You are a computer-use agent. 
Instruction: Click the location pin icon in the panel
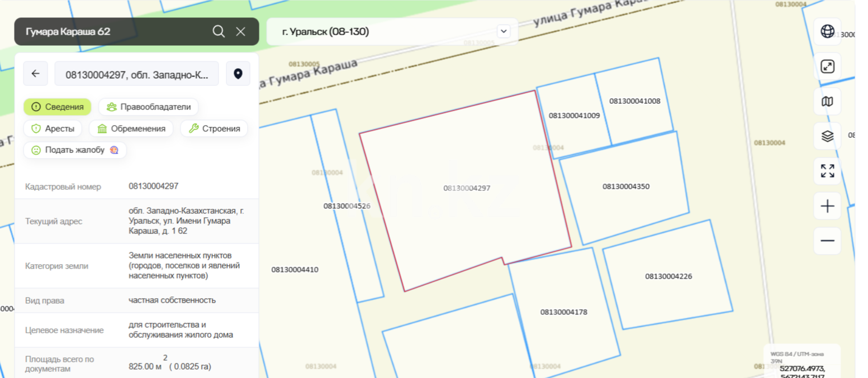tap(238, 73)
